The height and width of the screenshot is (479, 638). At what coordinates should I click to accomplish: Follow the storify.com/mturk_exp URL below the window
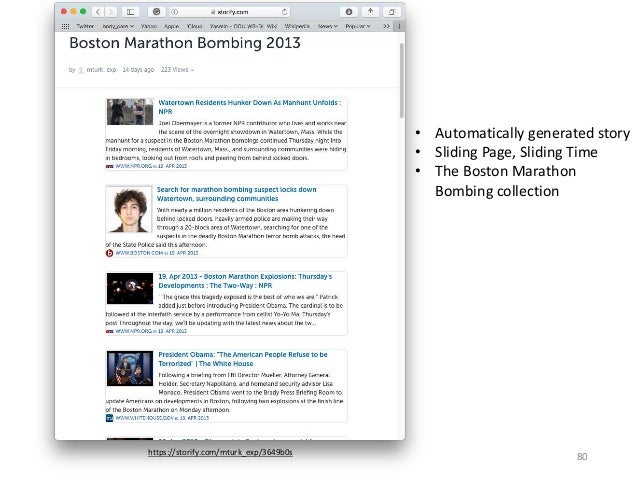point(220,452)
